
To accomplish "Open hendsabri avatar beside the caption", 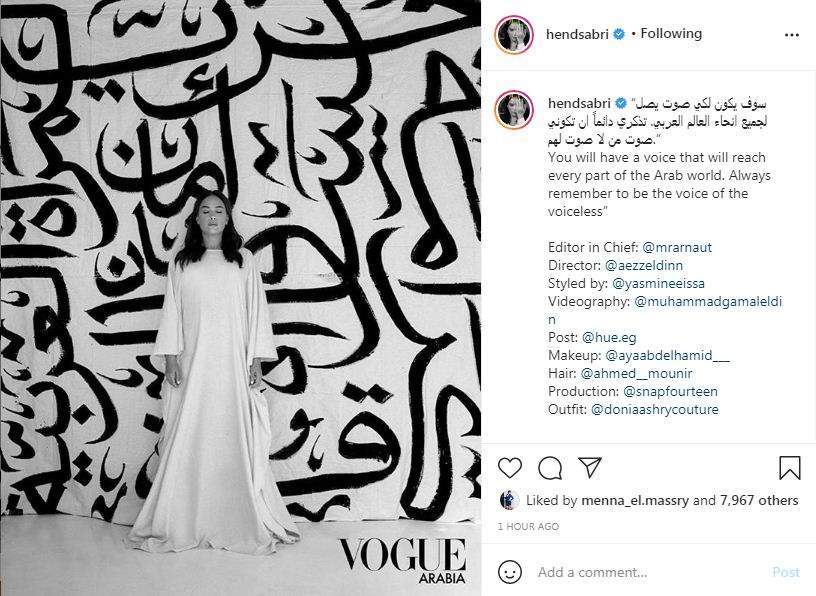I will pos(514,109).
